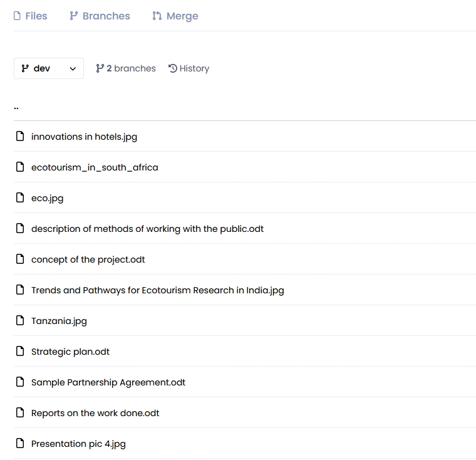Click the chevron arrow in the branch selector
This screenshot has width=476, height=460.
73,69
